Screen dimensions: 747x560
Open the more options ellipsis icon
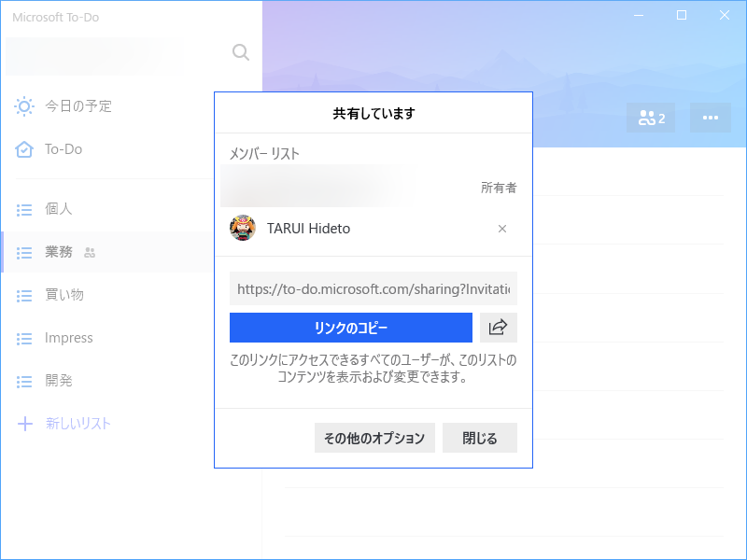[x=710, y=118]
